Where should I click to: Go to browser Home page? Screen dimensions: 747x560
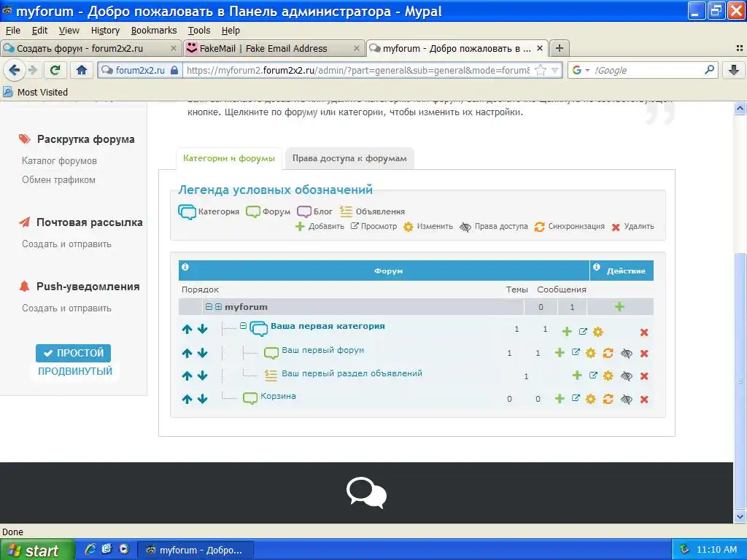pos(82,71)
